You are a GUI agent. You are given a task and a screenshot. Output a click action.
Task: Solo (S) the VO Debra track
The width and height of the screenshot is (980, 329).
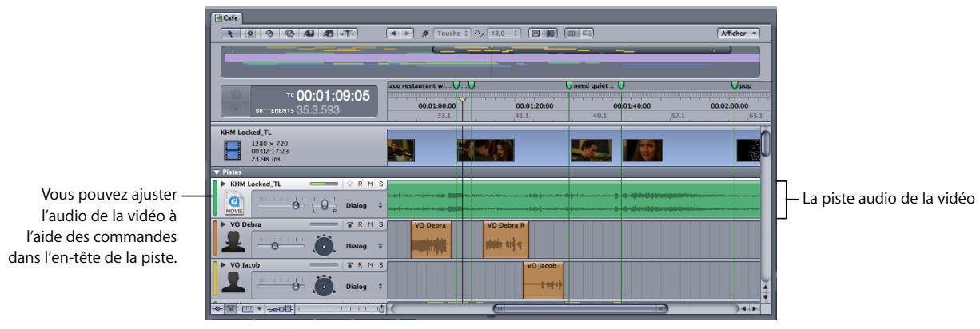tap(380, 225)
